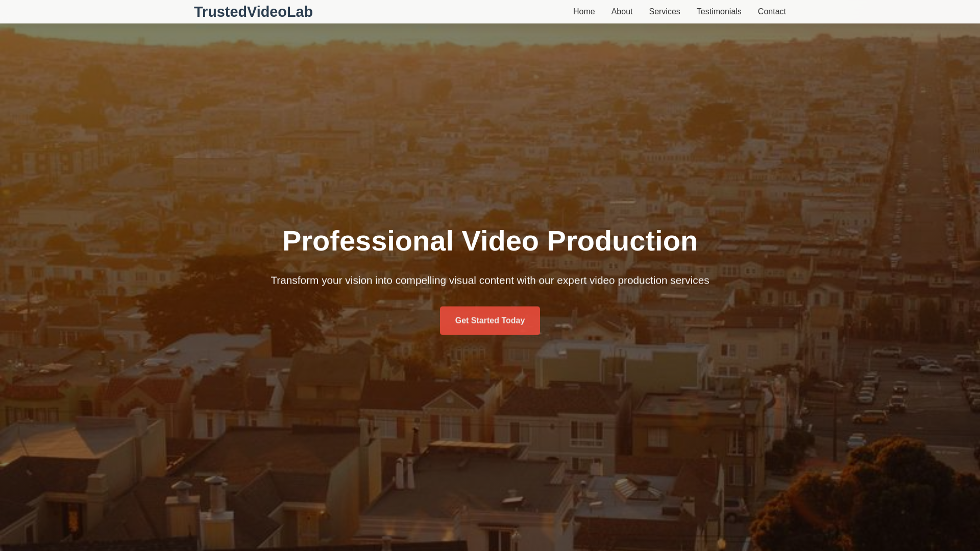Open the Home nav link

[x=584, y=12]
